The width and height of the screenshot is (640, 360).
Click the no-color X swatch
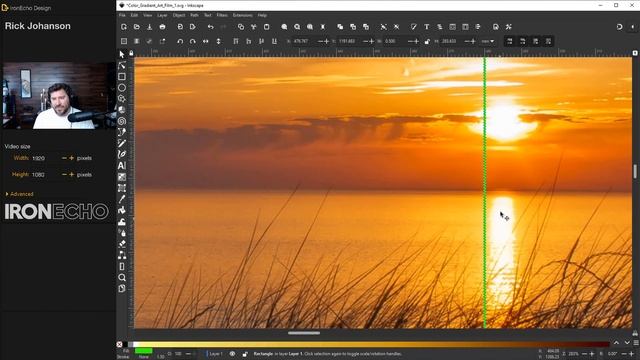click(x=119, y=344)
